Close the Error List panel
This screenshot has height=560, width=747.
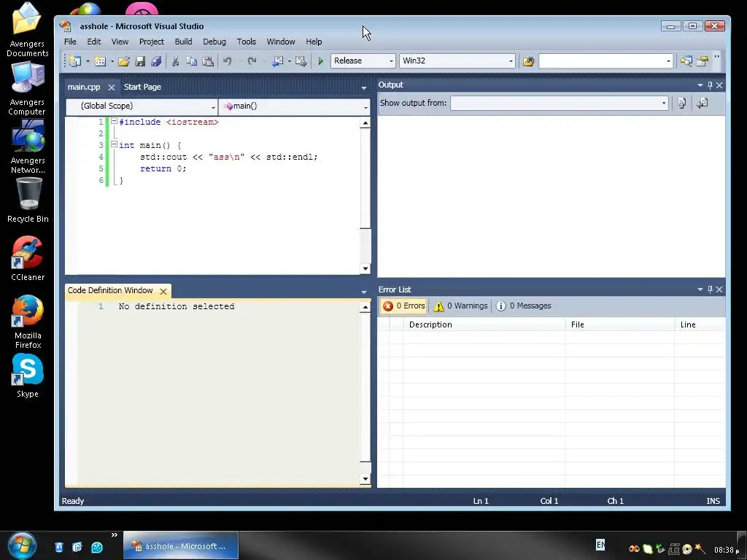click(x=719, y=289)
